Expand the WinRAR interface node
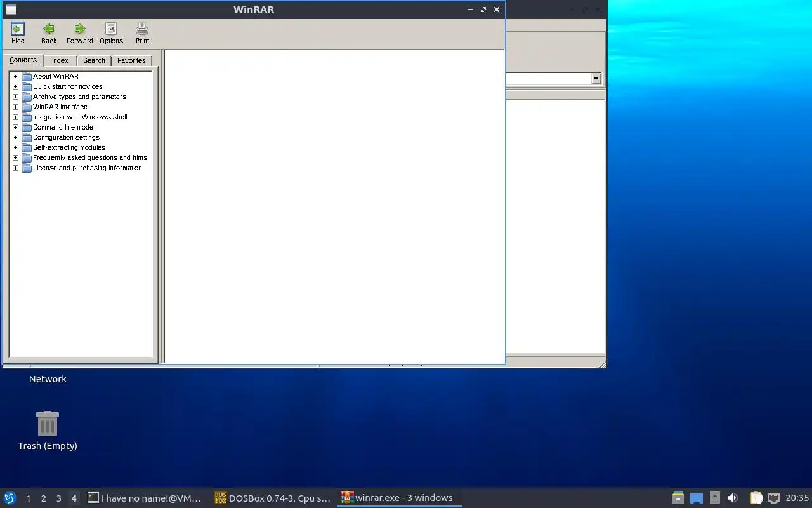 point(16,107)
